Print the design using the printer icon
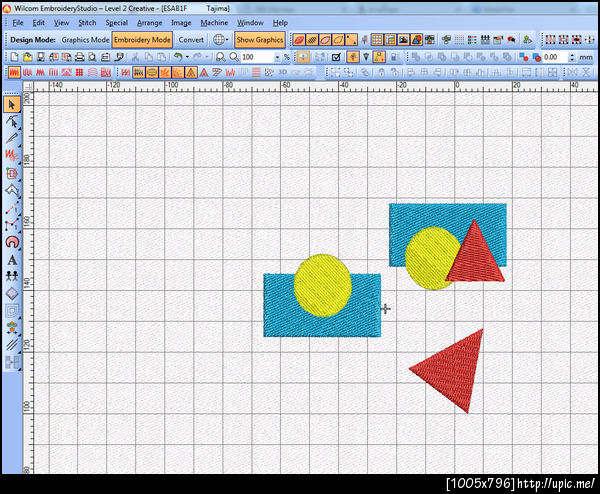The image size is (600, 494). coord(80,57)
